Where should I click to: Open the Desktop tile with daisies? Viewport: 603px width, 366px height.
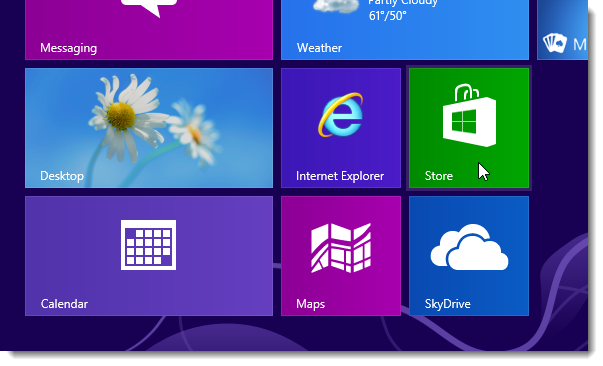[x=149, y=128]
